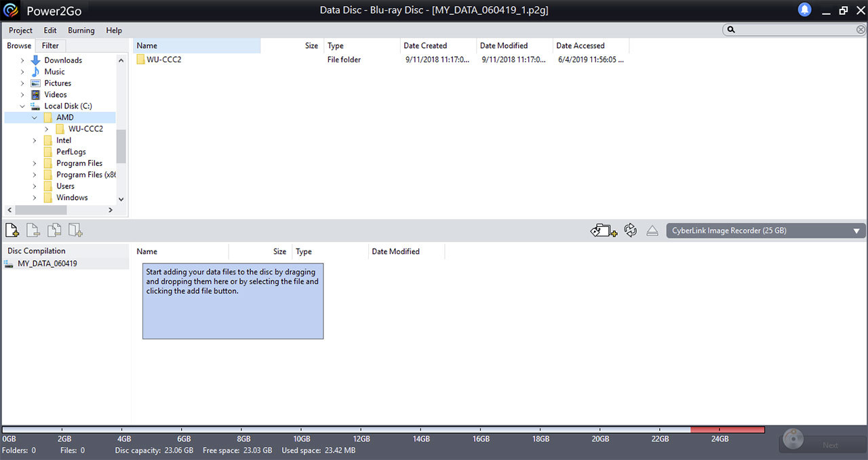Select the PerfLogs folder in tree
868x460 pixels.
71,152
